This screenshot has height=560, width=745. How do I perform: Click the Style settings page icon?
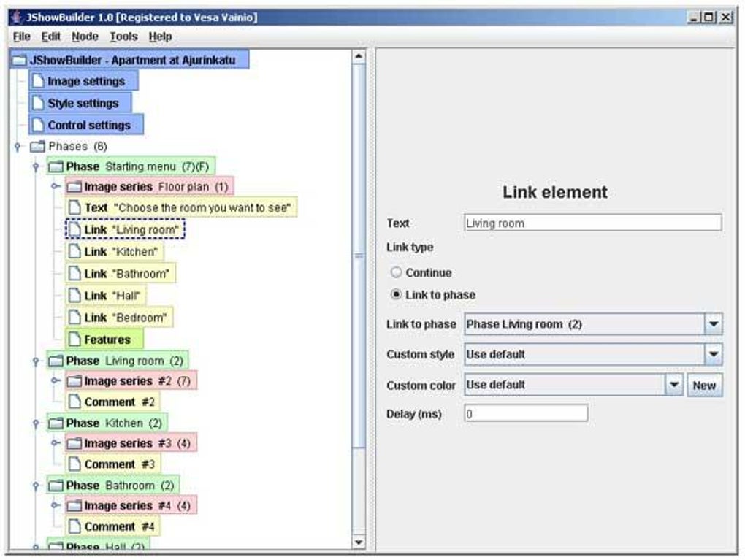(38, 103)
